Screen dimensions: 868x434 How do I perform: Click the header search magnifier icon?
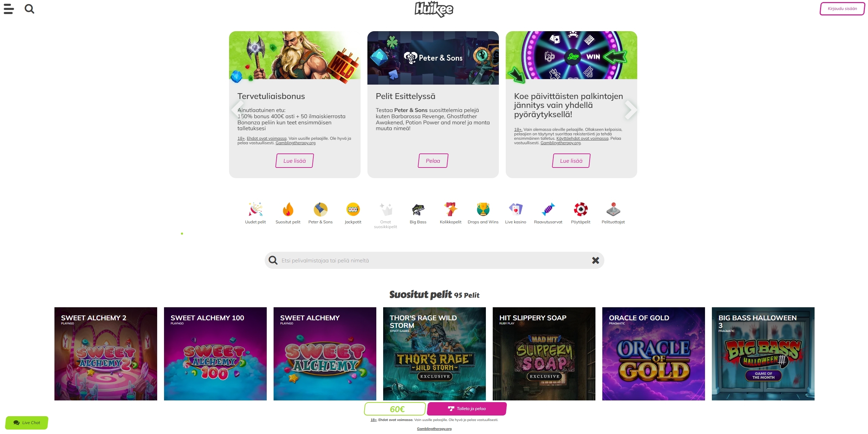coord(29,9)
